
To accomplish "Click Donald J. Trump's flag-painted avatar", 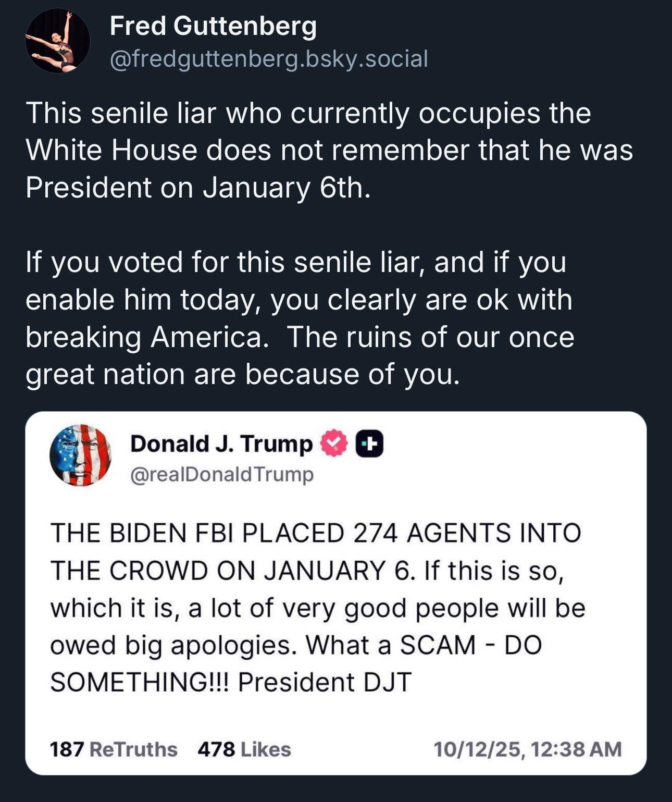I will [81, 455].
